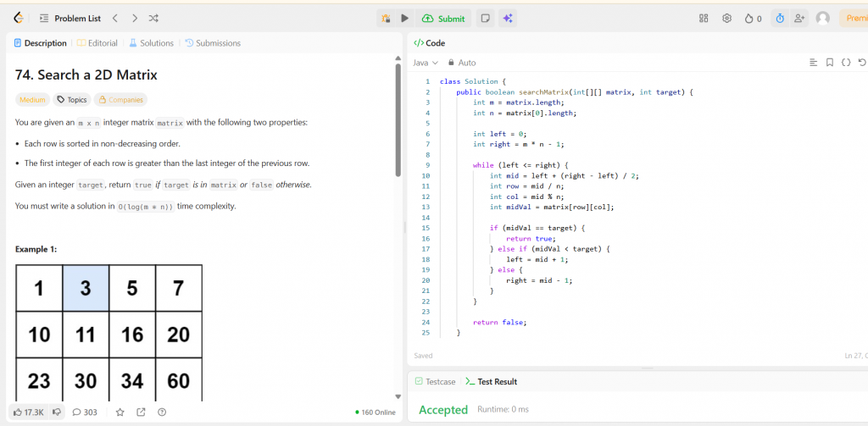Dislike the problem thumbs down

[57, 412]
